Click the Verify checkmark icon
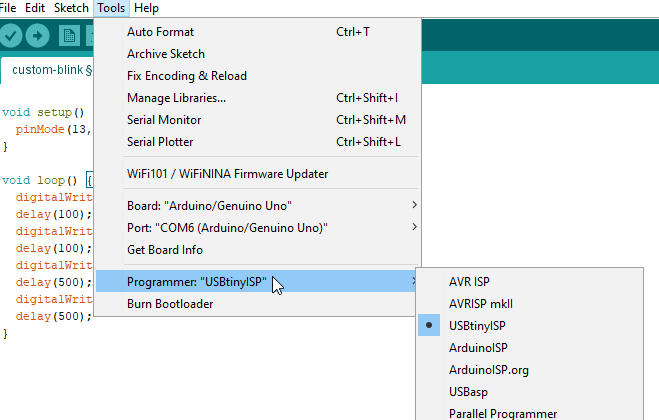 pyautogui.click(x=12, y=36)
